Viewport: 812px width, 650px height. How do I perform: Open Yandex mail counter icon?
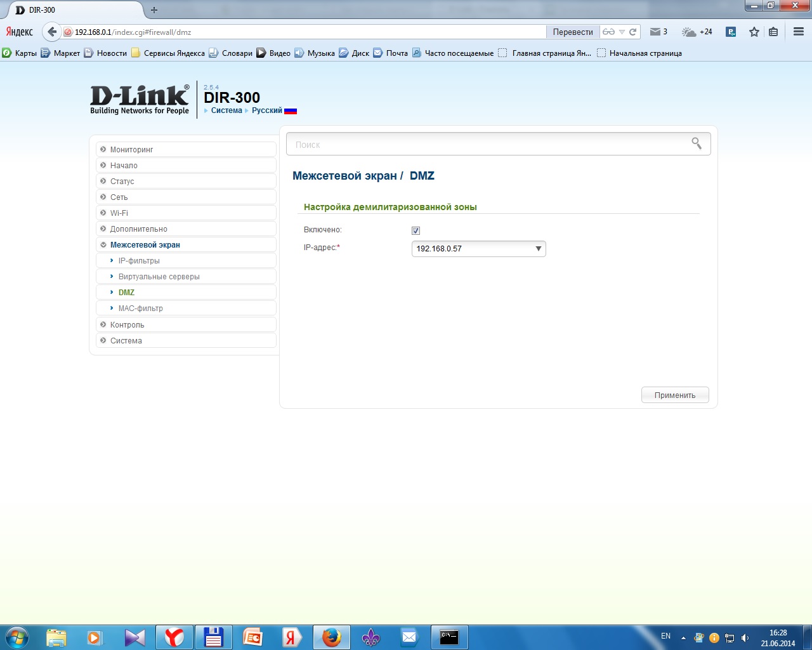(658, 32)
